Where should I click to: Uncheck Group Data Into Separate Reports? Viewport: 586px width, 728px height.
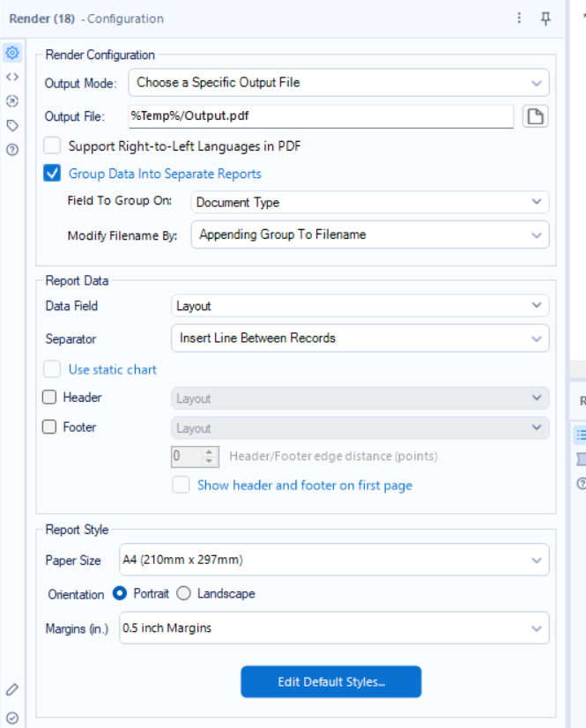click(51, 174)
